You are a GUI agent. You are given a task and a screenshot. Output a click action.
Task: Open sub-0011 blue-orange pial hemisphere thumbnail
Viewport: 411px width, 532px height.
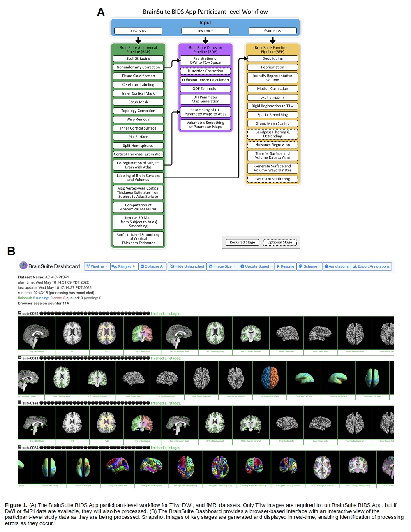[270, 377]
